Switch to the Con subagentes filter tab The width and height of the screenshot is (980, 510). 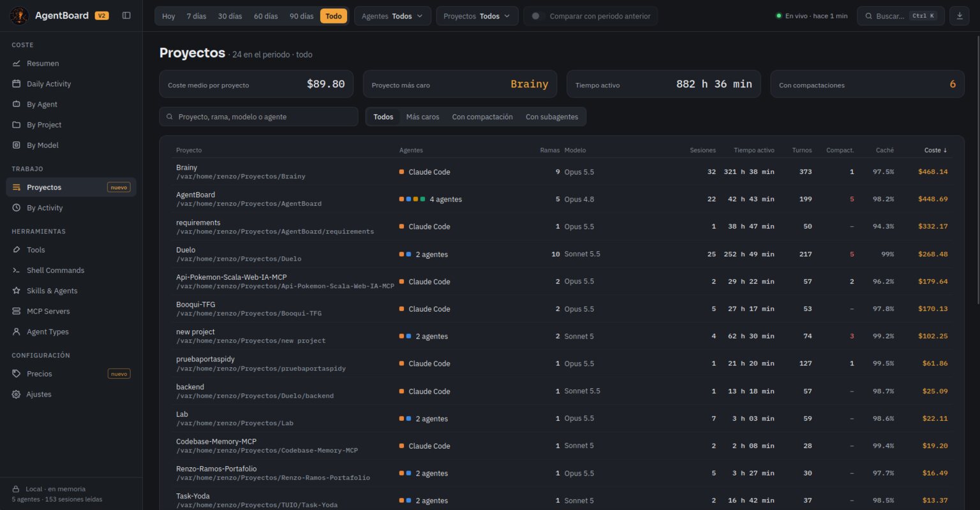click(552, 117)
